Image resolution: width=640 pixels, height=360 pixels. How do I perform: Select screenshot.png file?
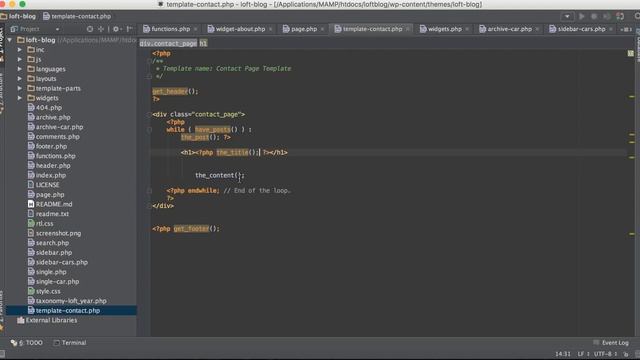(x=58, y=233)
